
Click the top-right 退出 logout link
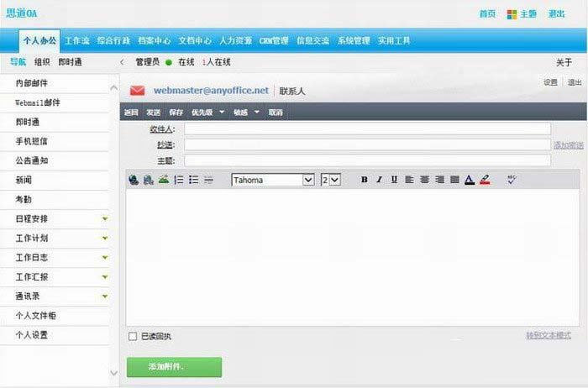click(556, 14)
